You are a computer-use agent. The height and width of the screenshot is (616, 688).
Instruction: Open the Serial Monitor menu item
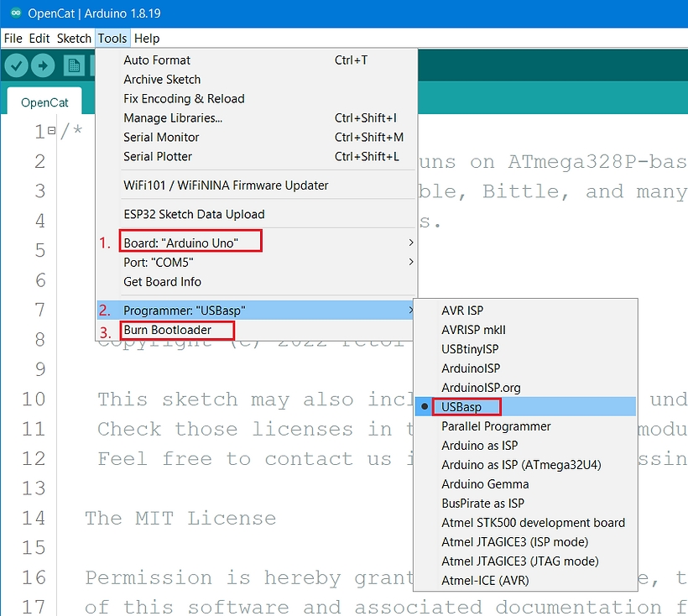pos(161,137)
